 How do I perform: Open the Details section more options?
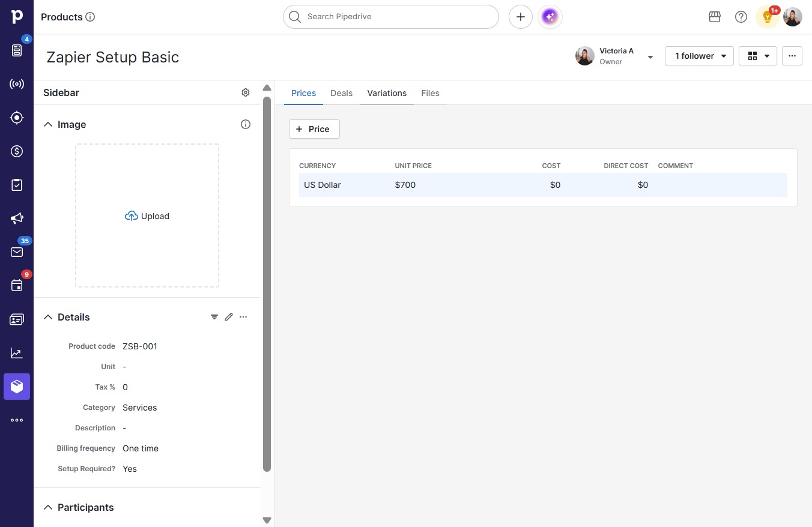coord(243,317)
